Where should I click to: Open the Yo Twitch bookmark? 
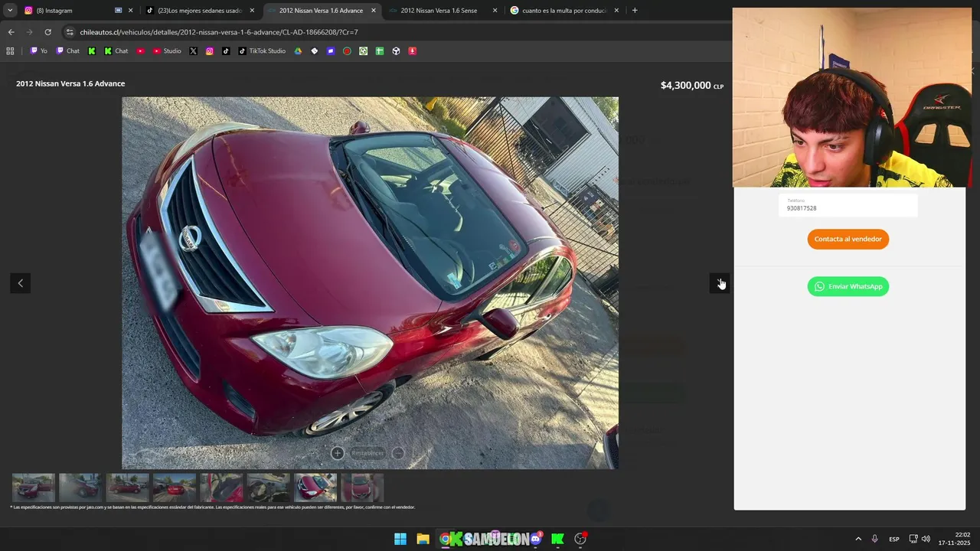(38, 51)
